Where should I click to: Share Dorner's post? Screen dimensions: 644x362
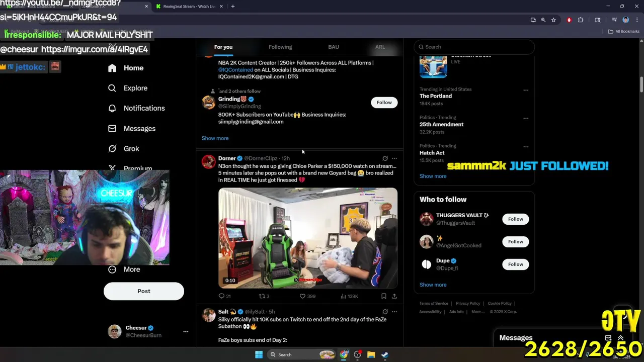pos(394,296)
